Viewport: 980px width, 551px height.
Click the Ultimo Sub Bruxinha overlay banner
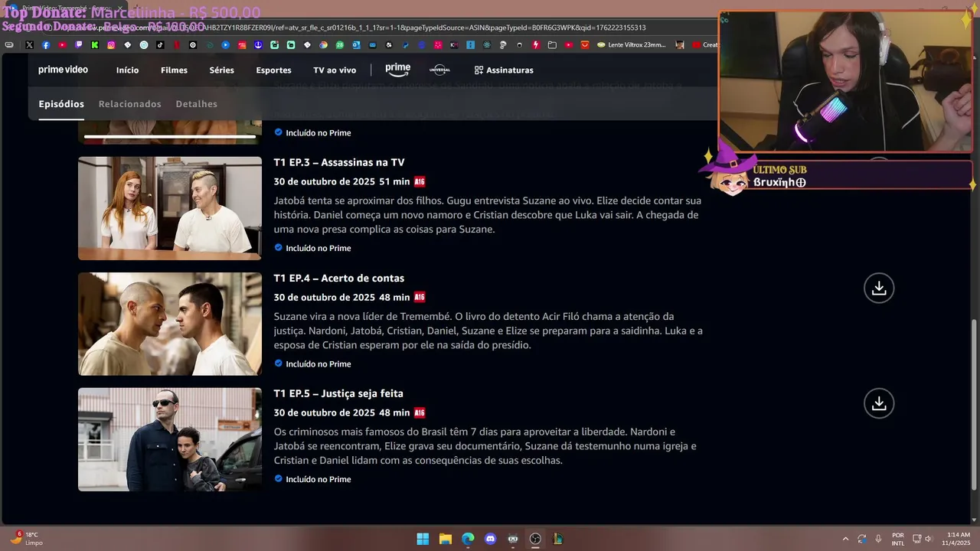point(838,176)
